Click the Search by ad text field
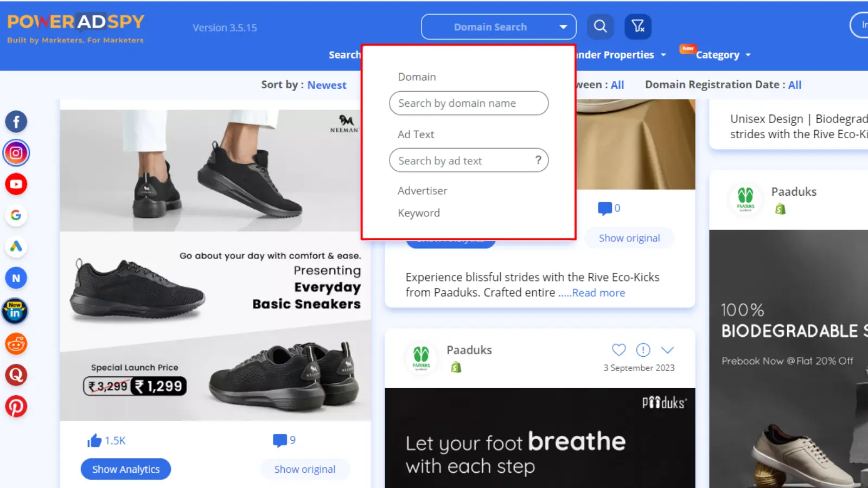The height and width of the screenshot is (488, 868). pos(469,160)
